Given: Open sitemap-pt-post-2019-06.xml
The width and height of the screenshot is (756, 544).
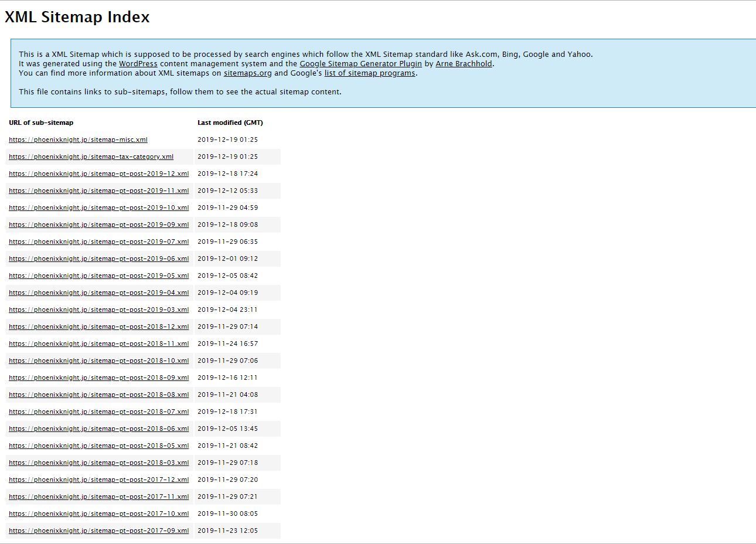Looking at the screenshot, I should [98, 259].
